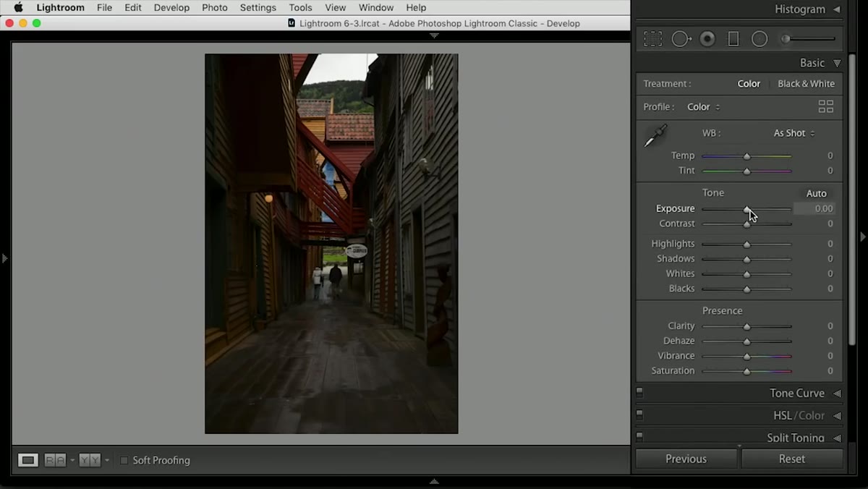868x489 pixels.
Task: Select the Crop Overlay tool
Action: tap(652, 39)
